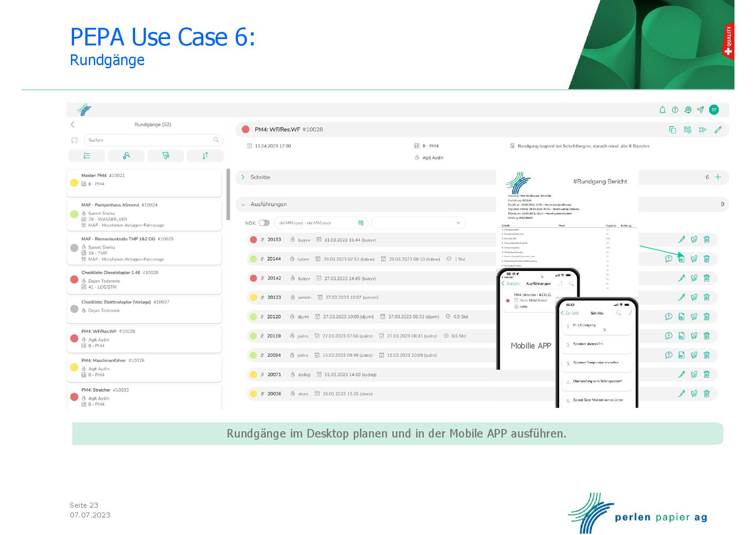
Task: Open comment bubble for execution 20144
Action: [x=668, y=259]
